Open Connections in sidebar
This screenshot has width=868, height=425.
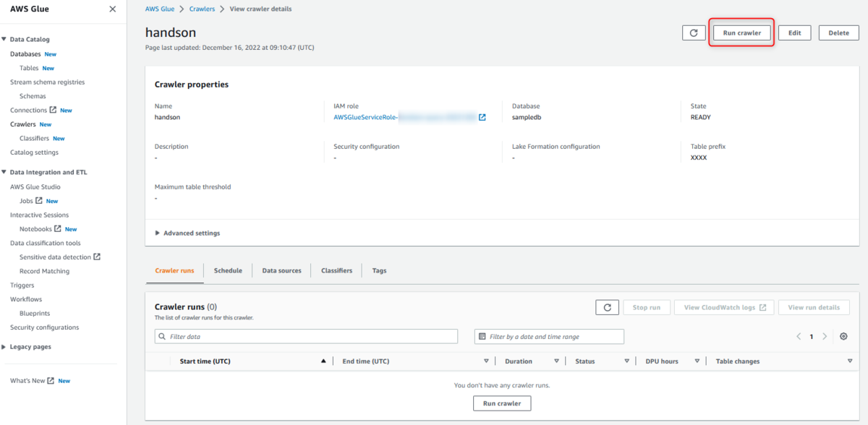[28, 110]
